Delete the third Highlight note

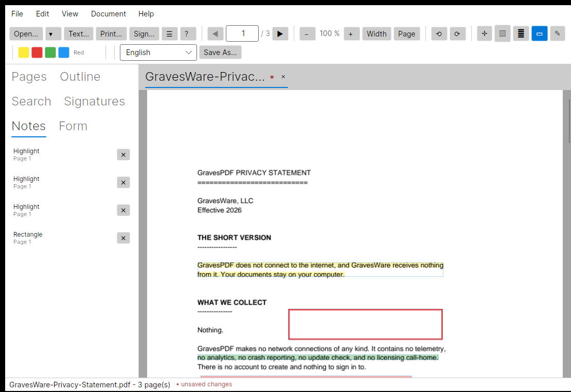123,210
